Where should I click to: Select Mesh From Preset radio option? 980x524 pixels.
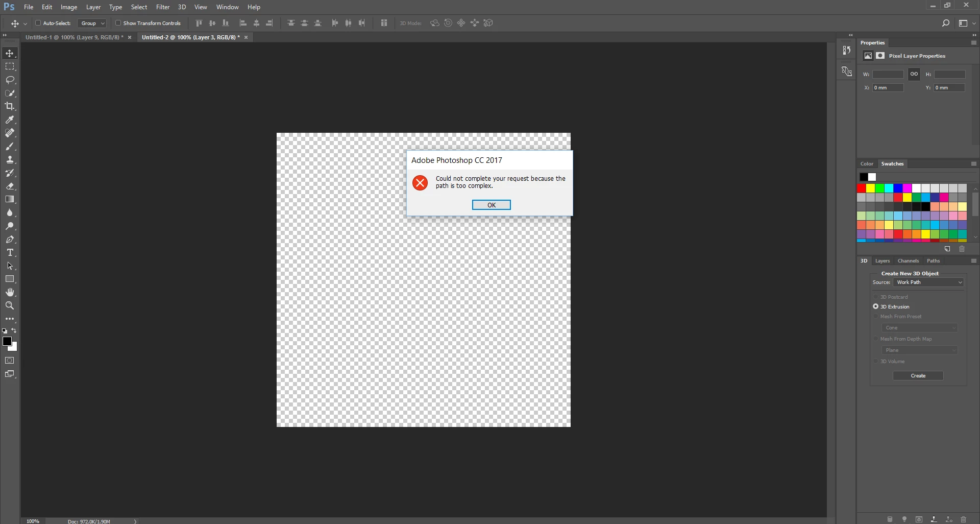pyautogui.click(x=876, y=316)
